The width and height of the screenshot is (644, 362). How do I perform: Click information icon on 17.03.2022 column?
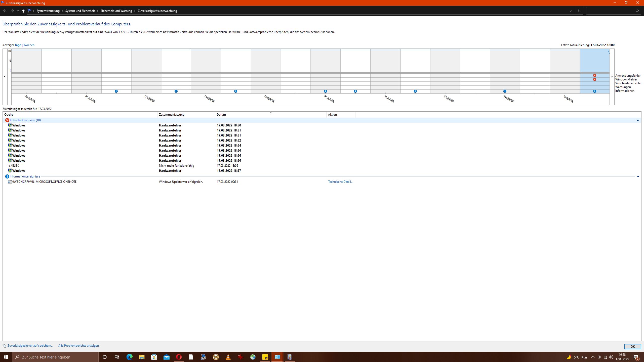tap(594, 91)
